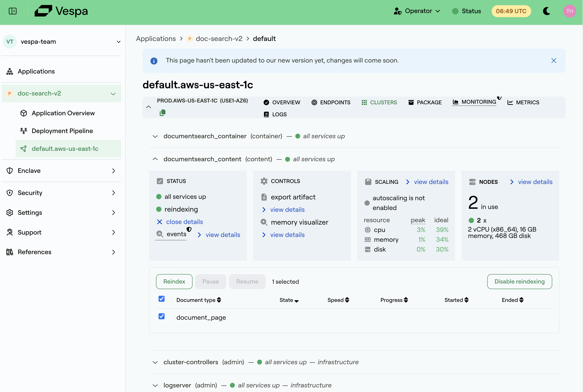Click the default.aws-us-east-1c deployment icon
Screen dimensions: 583x392
click(x=24, y=148)
